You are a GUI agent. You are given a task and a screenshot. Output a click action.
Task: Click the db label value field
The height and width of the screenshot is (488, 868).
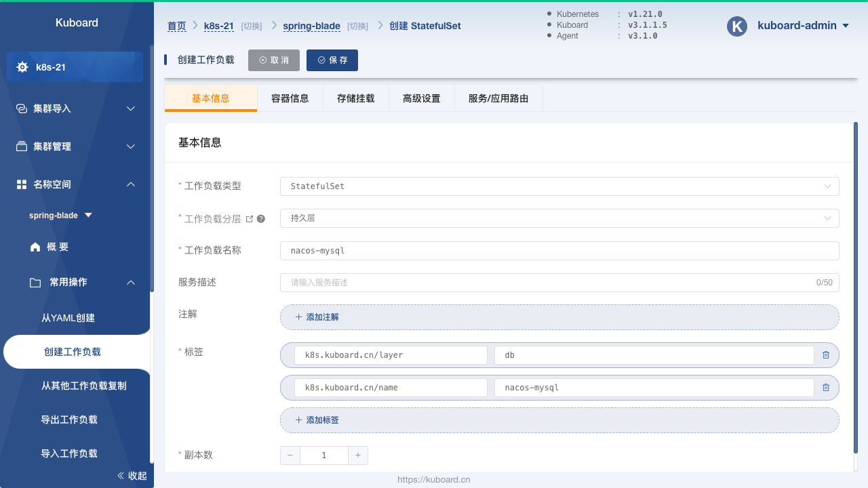click(654, 355)
